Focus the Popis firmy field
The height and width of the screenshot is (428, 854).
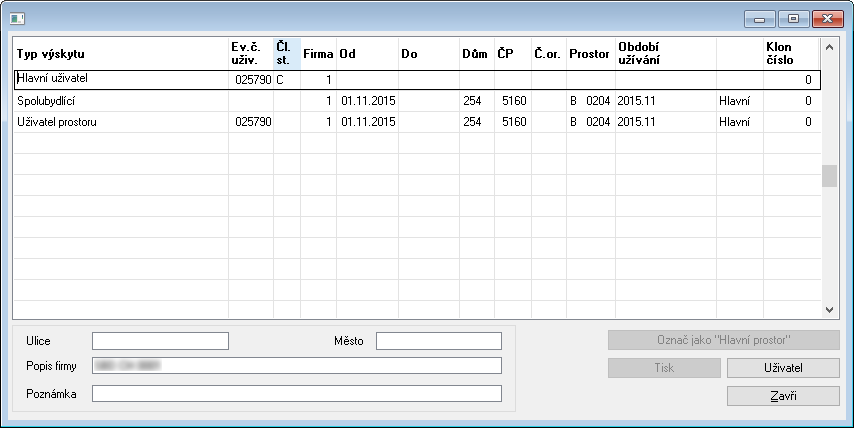[297, 365]
